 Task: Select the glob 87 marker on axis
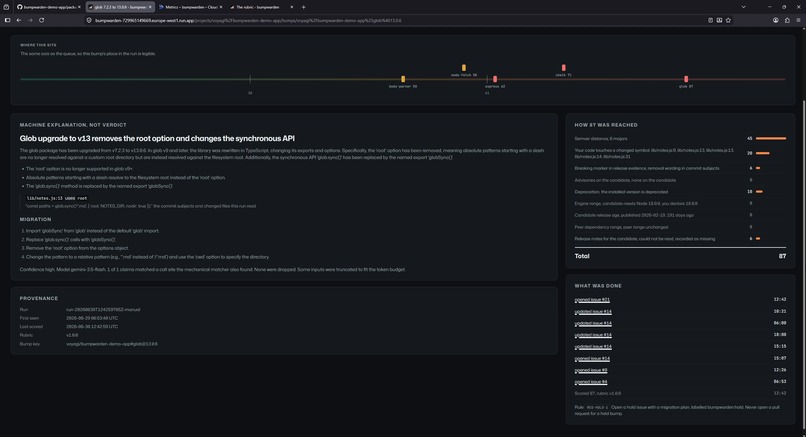(686, 79)
